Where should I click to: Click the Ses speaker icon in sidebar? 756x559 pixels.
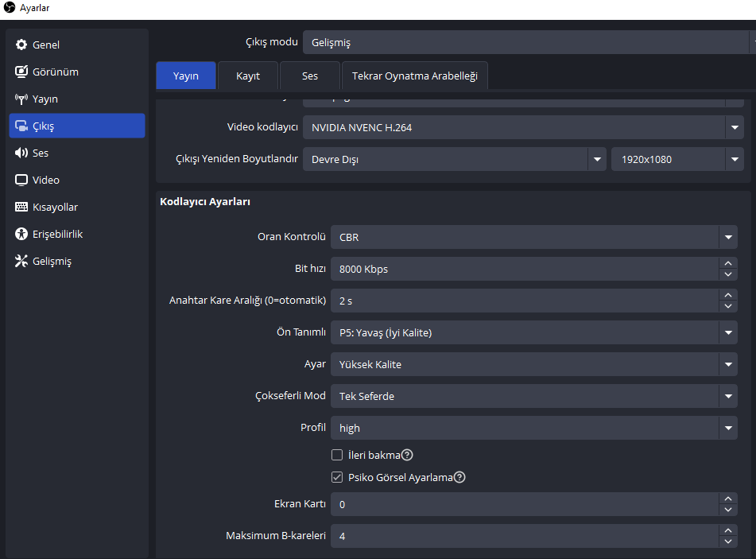[21, 153]
